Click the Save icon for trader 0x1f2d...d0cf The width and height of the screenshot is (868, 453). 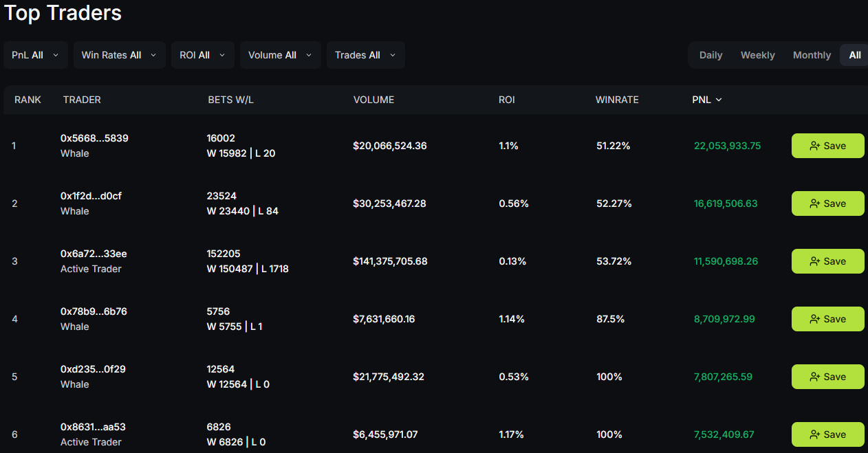tap(816, 203)
